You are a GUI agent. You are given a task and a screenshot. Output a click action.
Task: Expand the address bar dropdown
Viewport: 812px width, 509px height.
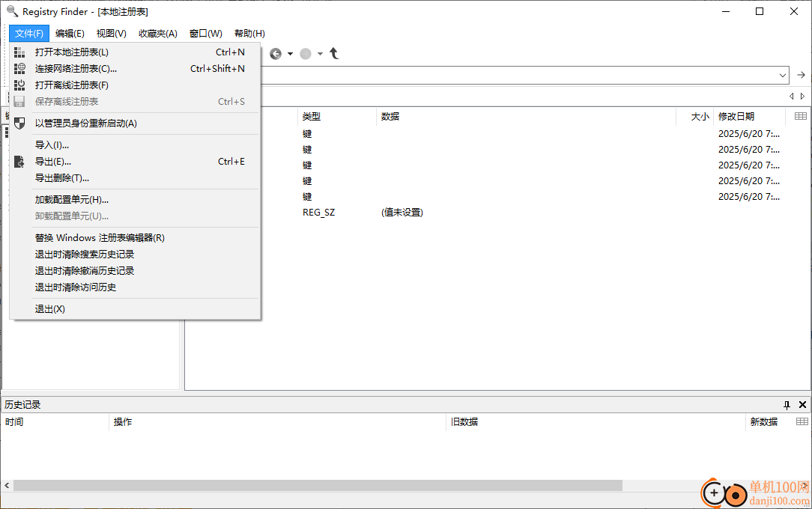783,76
